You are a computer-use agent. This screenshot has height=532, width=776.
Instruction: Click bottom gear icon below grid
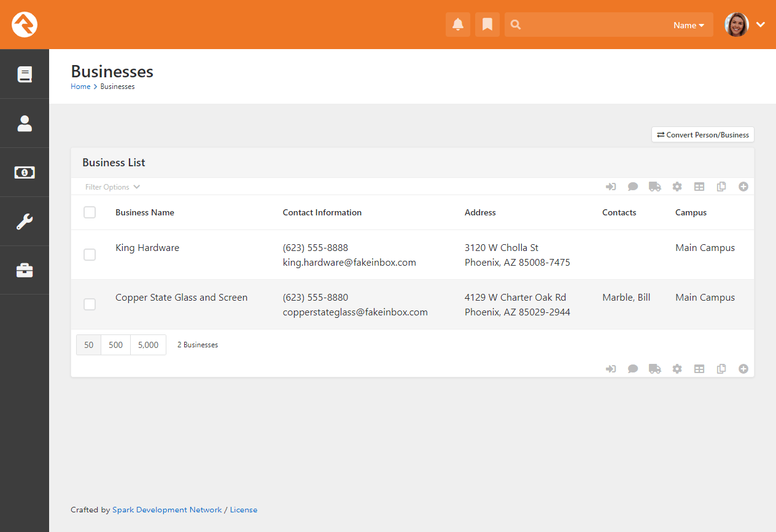click(x=677, y=369)
